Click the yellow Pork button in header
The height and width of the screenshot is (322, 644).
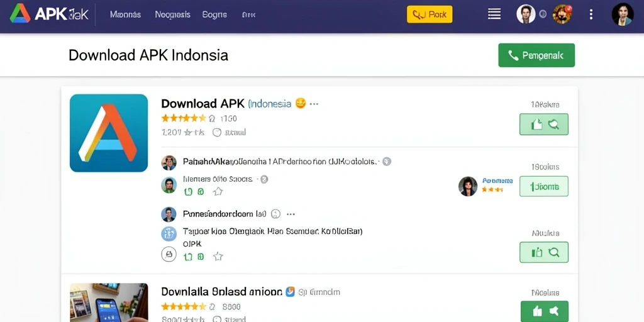[430, 14]
